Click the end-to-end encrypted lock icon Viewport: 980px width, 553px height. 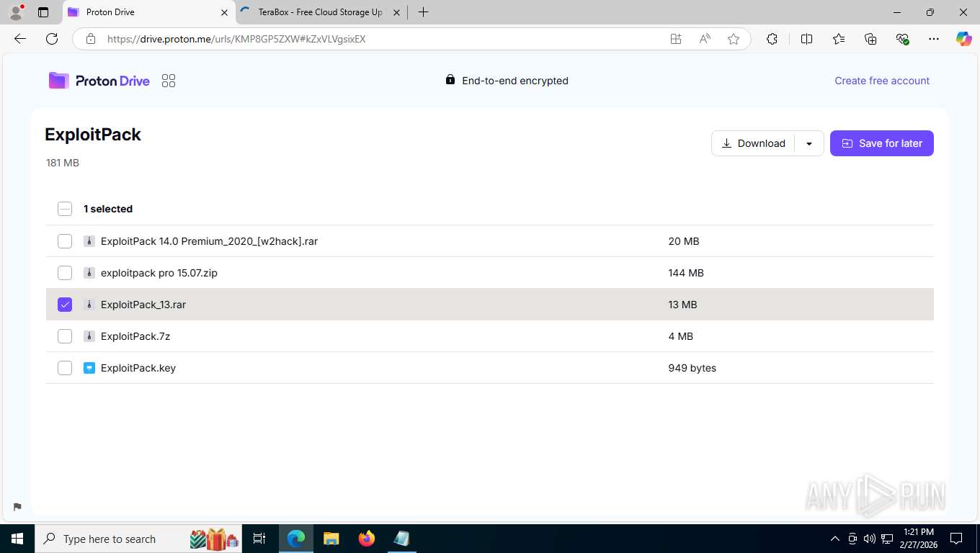coord(450,80)
